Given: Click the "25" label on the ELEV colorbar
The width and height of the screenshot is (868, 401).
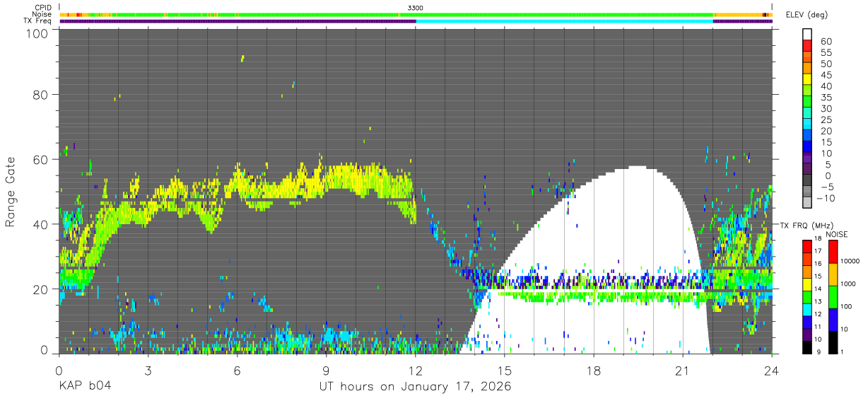Looking at the screenshot, I should (826, 120).
